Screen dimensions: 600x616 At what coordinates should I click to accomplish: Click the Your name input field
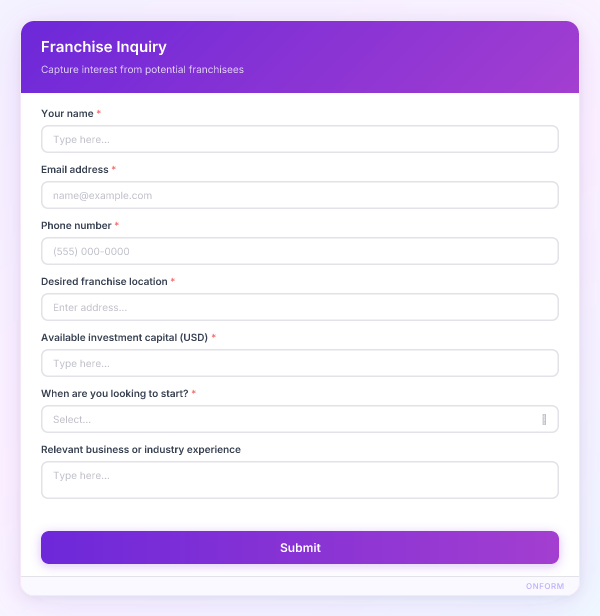tap(299, 139)
